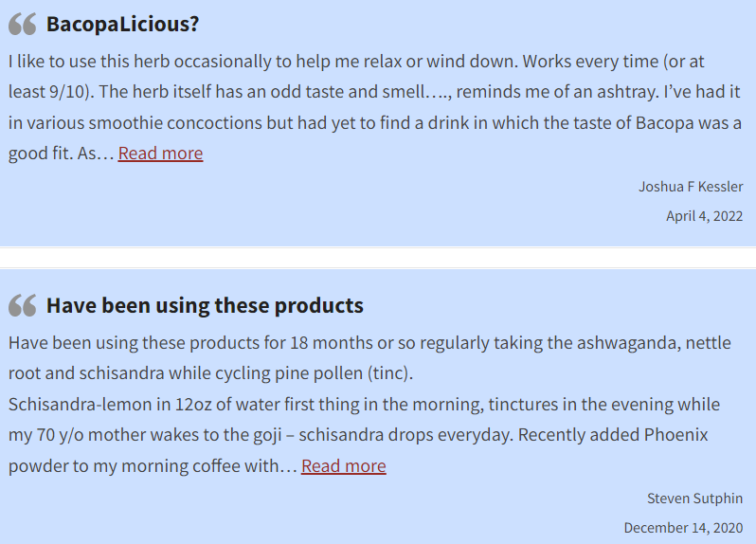Click the Have been using these products heading
The image size is (756, 544).
205,305
